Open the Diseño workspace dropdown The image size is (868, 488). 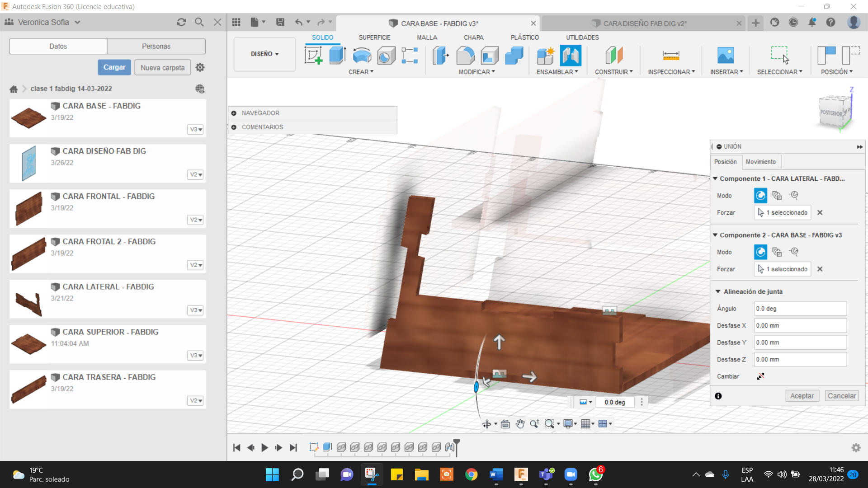tap(264, 54)
